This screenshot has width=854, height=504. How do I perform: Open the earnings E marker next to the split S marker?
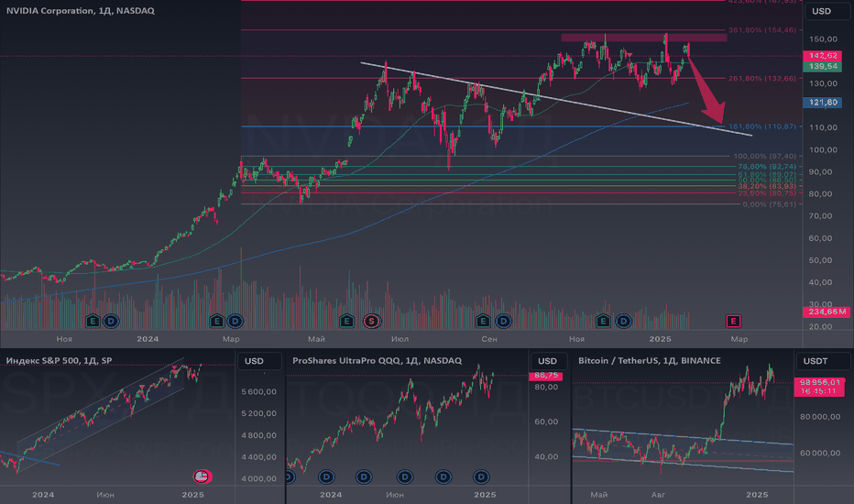[346, 321]
